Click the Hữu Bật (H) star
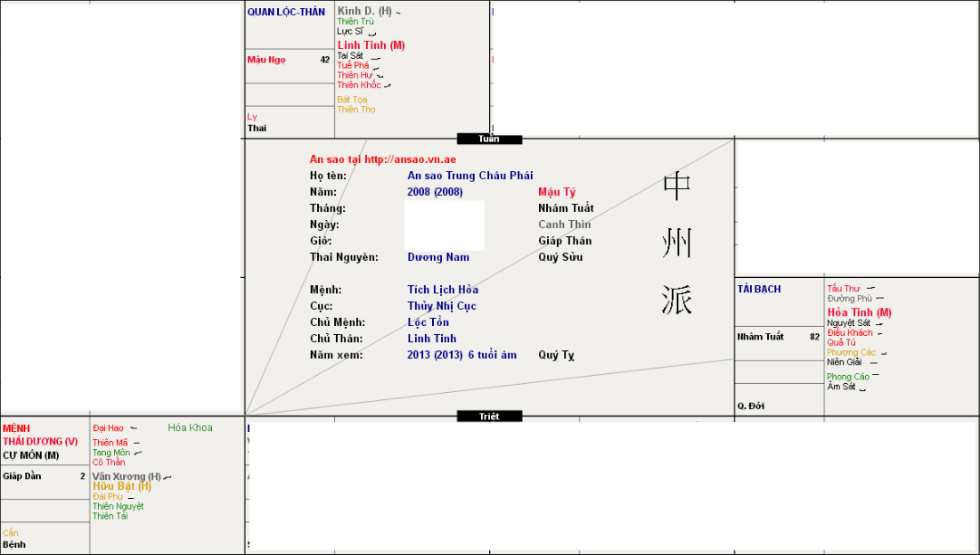Screen dimensions: 980x555 121,486
